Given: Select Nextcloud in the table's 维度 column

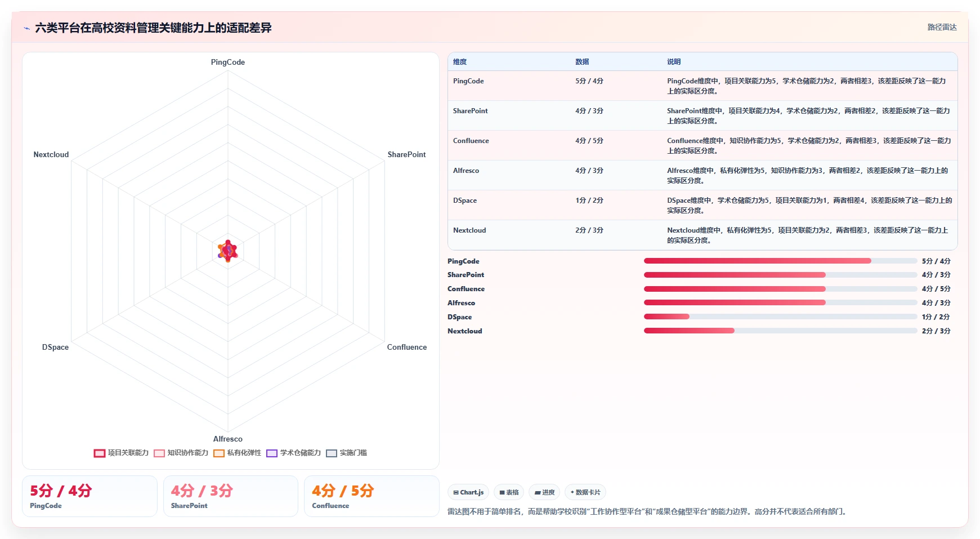Looking at the screenshot, I should click(469, 230).
